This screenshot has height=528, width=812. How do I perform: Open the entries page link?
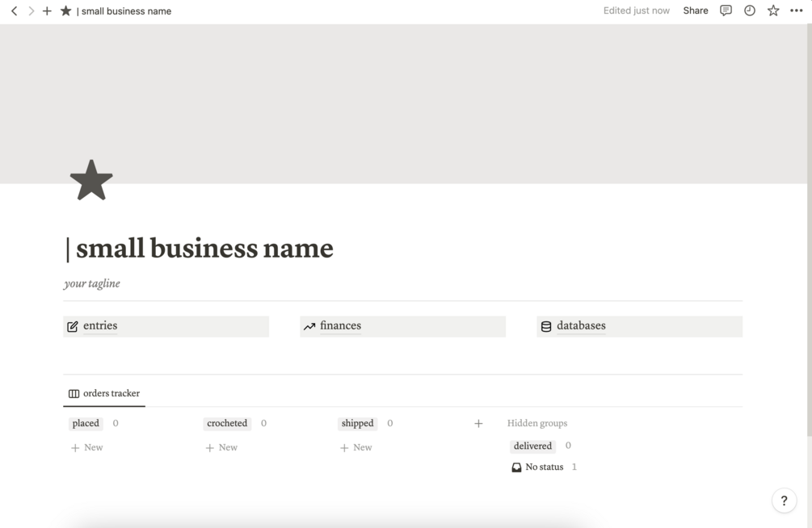100,326
